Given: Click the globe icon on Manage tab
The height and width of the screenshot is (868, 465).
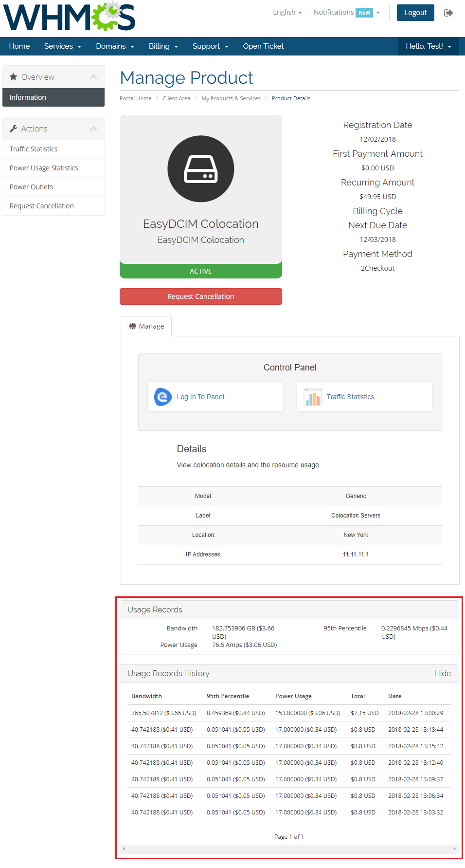Looking at the screenshot, I should point(132,326).
